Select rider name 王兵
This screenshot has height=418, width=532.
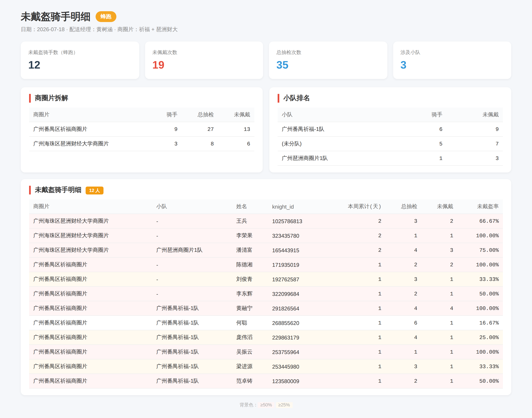click(x=241, y=221)
